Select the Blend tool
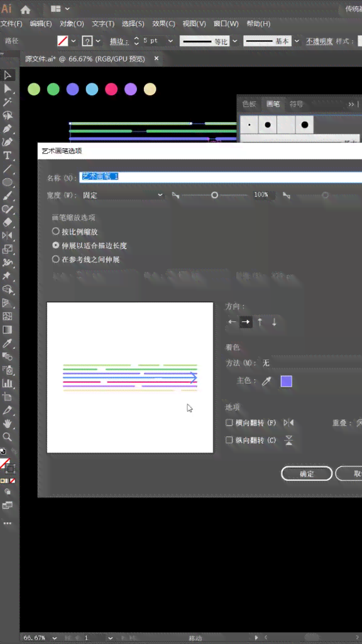Image resolution: width=362 pixels, height=644 pixels. point(8,357)
